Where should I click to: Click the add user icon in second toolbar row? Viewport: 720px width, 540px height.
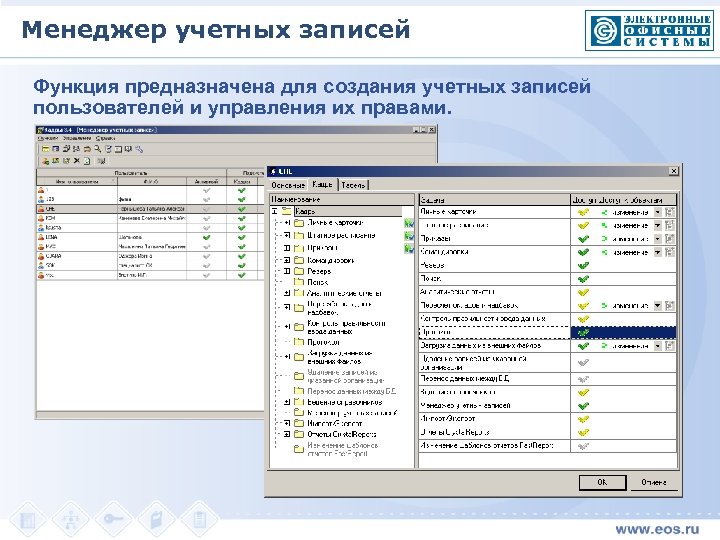click(45, 161)
